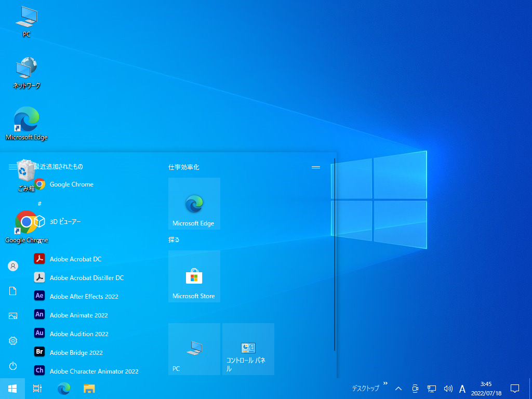The height and width of the screenshot is (399, 532).
Task: Open the Power options button
Action: tap(13, 366)
